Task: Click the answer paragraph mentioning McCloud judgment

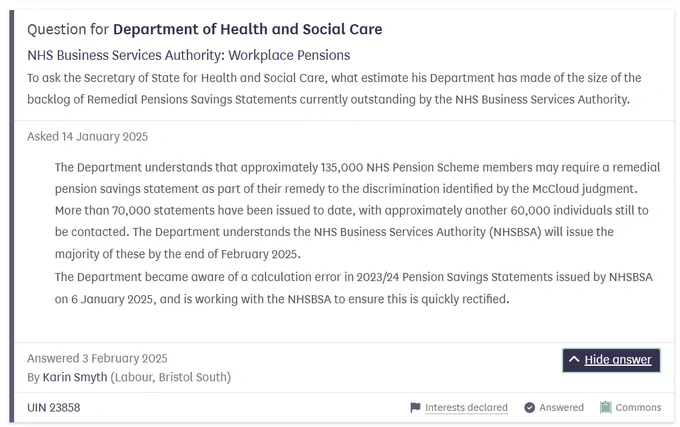Action: coord(357,210)
